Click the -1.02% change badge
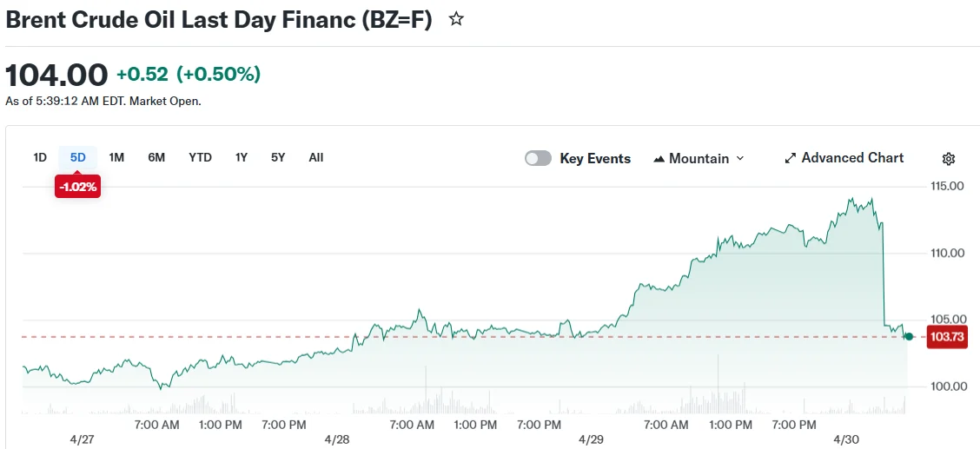Image resolution: width=980 pixels, height=449 pixels. click(x=77, y=186)
